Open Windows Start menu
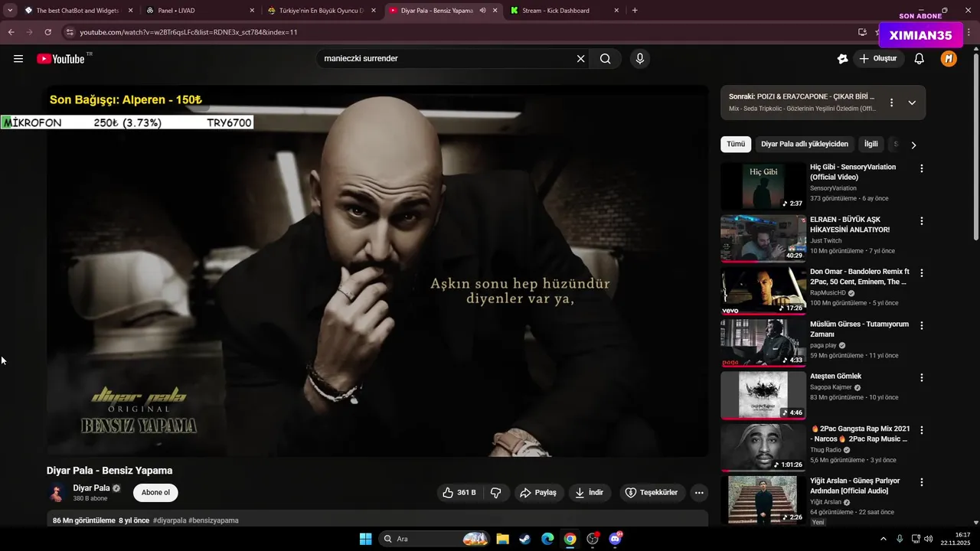 click(365, 539)
